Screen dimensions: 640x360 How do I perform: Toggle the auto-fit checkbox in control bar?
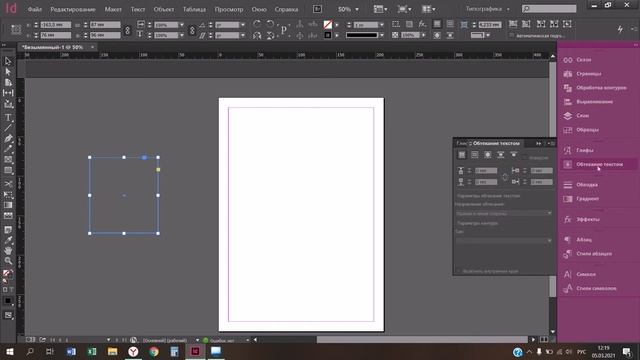pyautogui.click(x=512, y=36)
